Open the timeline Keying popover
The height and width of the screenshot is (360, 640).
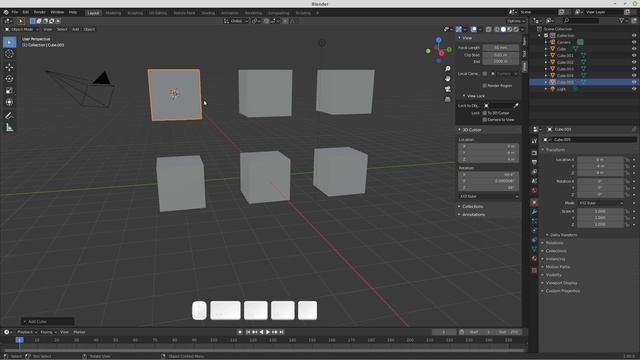tap(48, 332)
